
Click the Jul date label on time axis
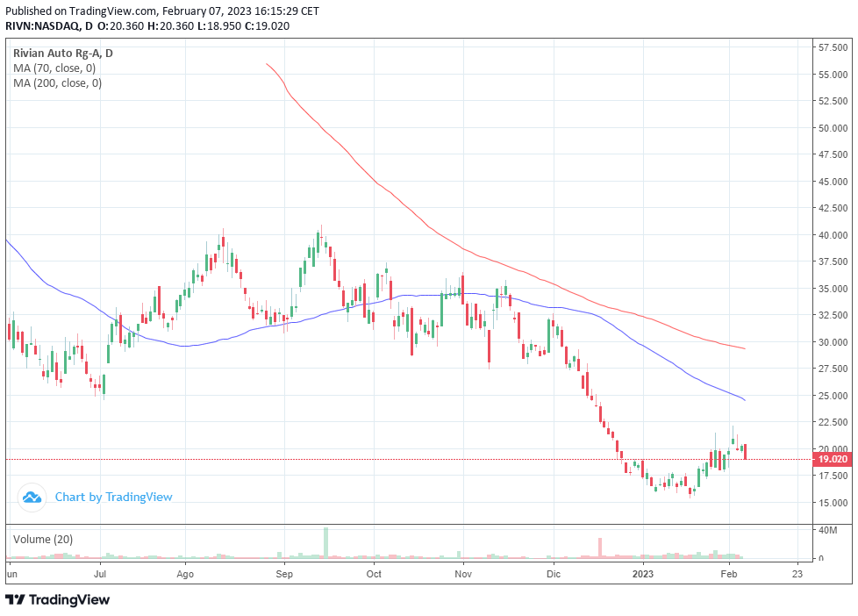[x=100, y=574]
